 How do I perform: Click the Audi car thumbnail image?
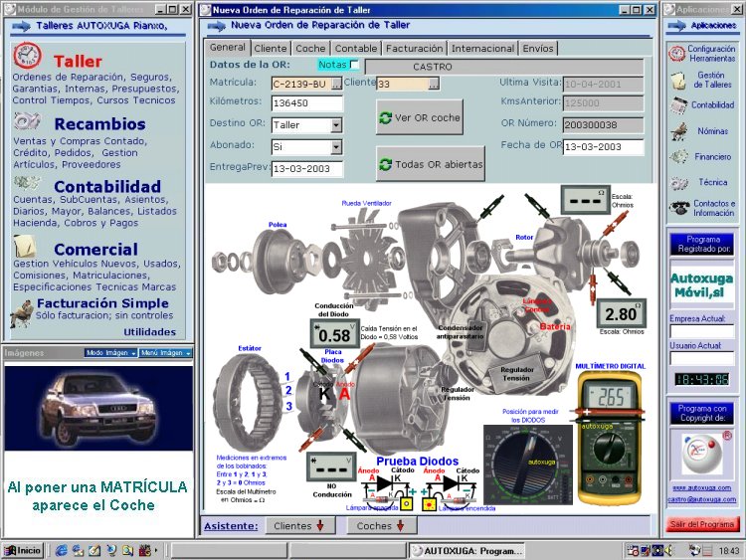click(98, 408)
